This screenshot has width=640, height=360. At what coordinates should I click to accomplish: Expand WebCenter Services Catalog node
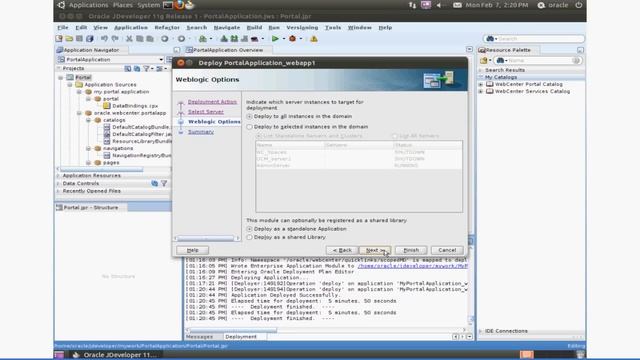481,91
